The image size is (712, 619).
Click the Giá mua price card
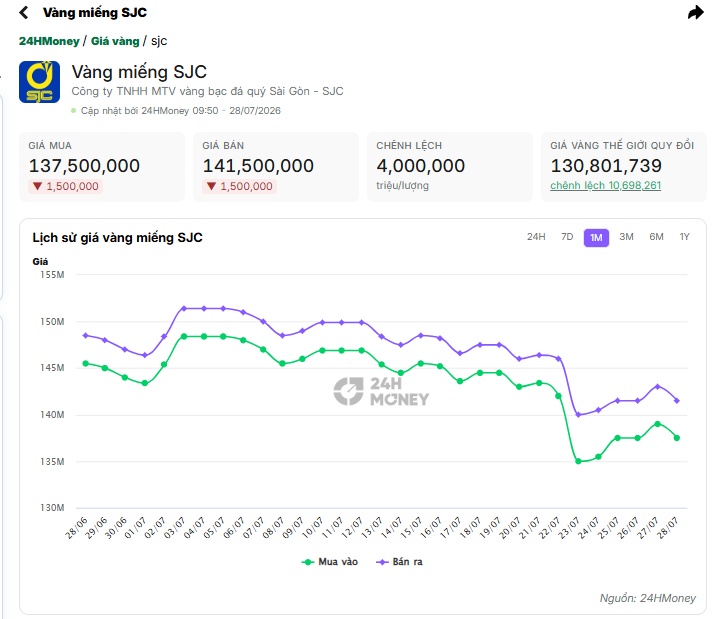102,167
